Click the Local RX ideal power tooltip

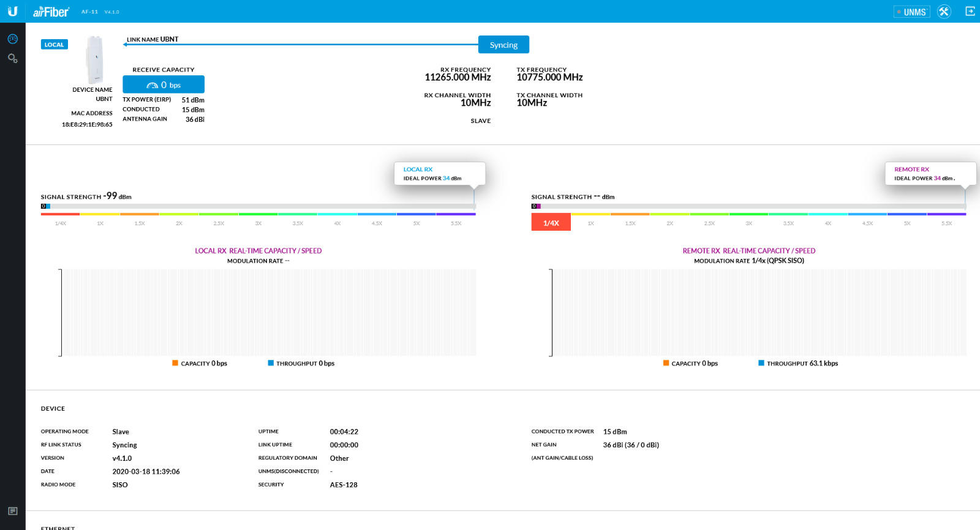(x=439, y=174)
